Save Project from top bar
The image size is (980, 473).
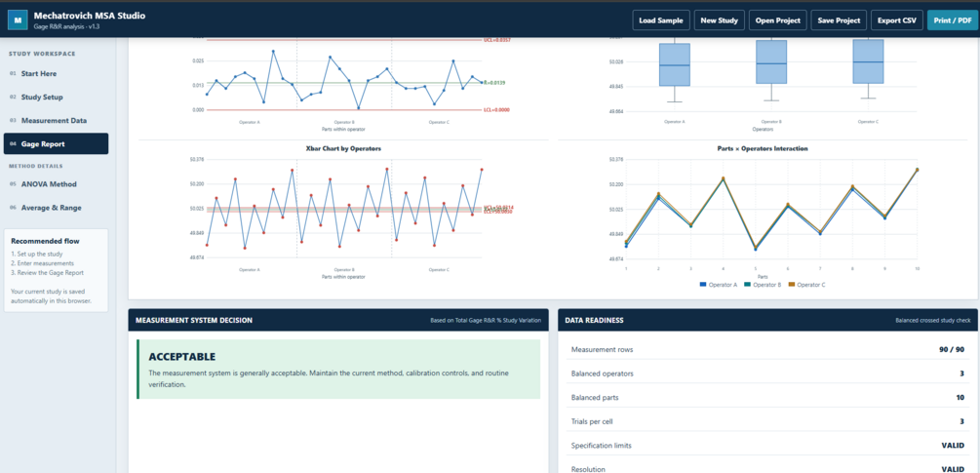[839, 20]
